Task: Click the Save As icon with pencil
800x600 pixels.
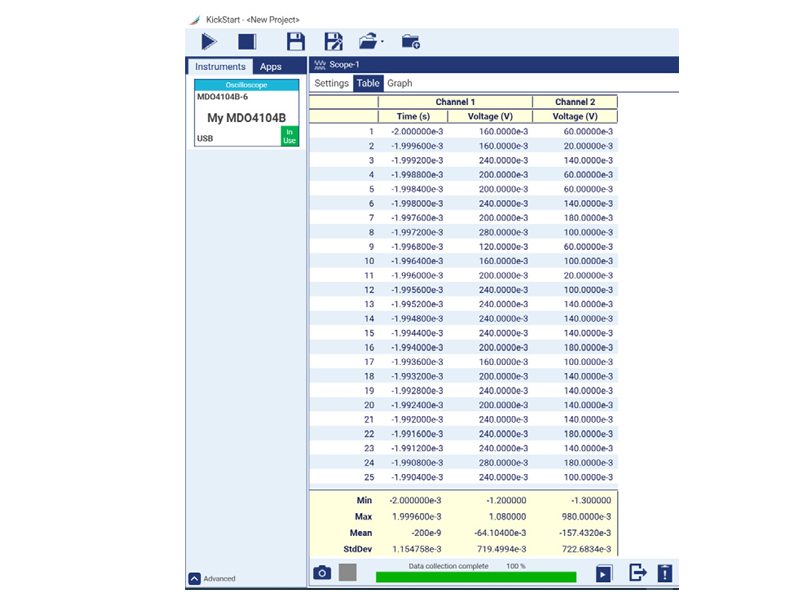Action: coord(334,42)
